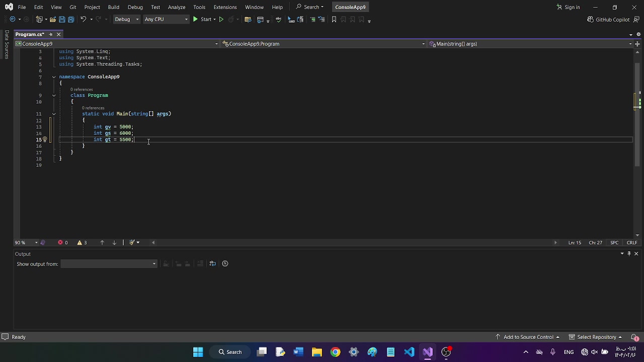644x362 pixels.
Task: Open the Extensions menu
Action: coord(225,7)
